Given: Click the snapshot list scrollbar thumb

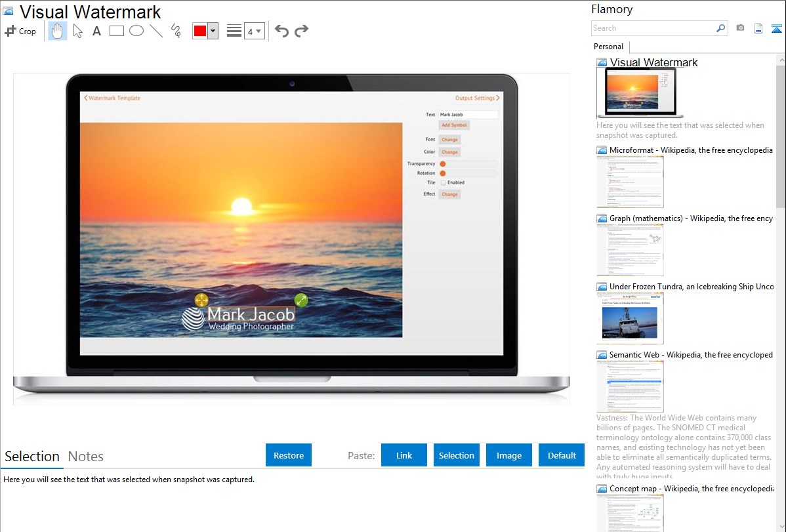Looking at the screenshot, I should [781, 136].
